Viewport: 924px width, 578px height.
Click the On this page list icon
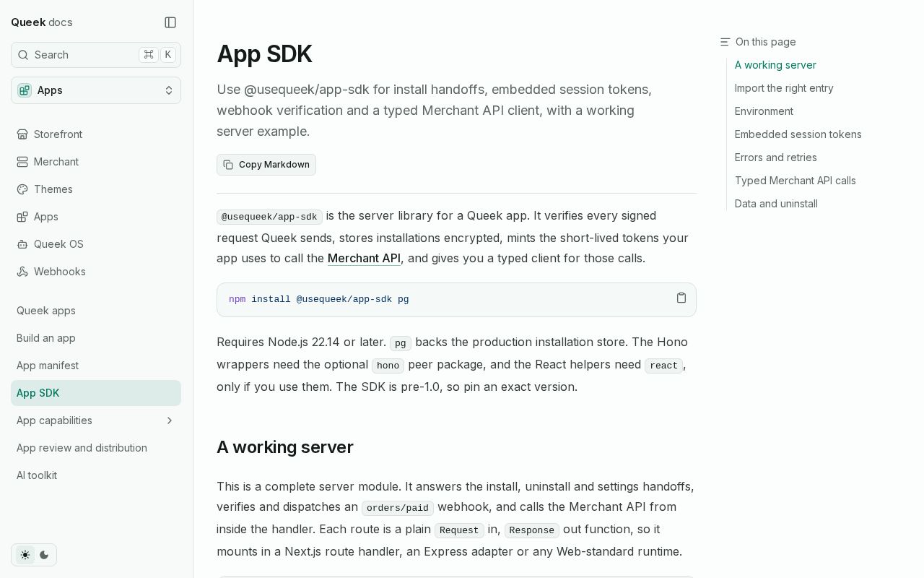pyautogui.click(x=725, y=42)
